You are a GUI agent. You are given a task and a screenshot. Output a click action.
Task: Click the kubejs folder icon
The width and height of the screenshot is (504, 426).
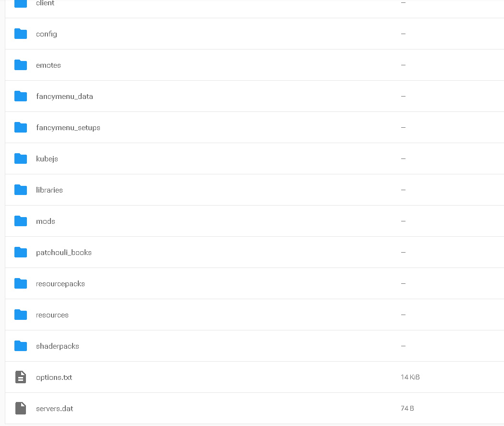click(21, 158)
